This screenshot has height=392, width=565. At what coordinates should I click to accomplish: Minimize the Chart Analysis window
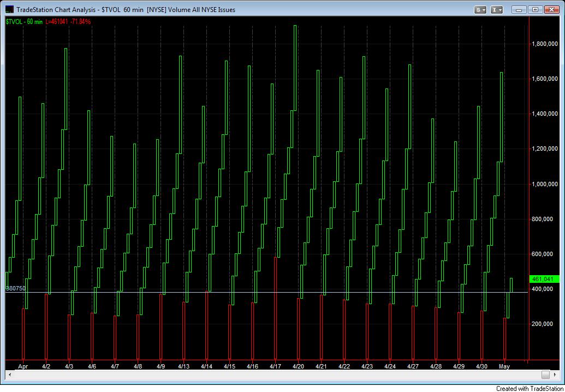point(519,9)
